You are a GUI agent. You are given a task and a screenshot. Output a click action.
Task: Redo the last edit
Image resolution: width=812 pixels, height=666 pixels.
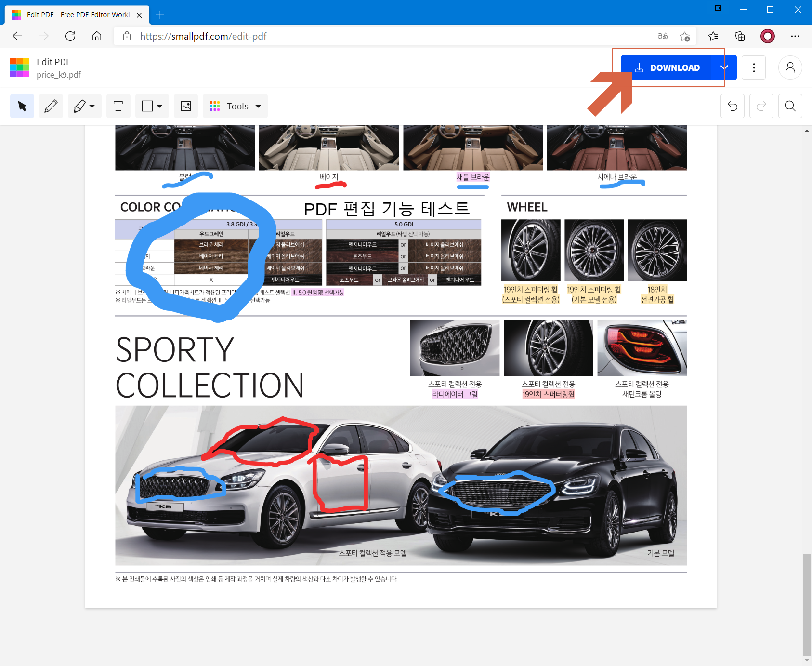tap(761, 106)
